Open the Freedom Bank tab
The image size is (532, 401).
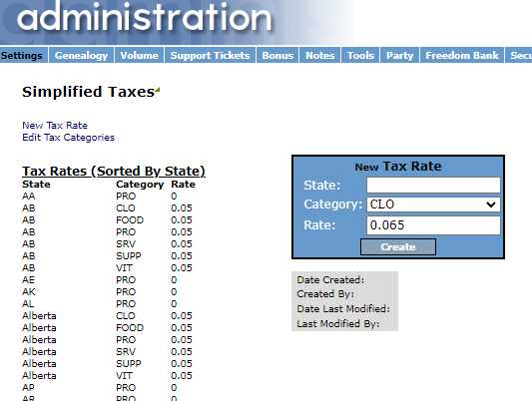(462, 55)
